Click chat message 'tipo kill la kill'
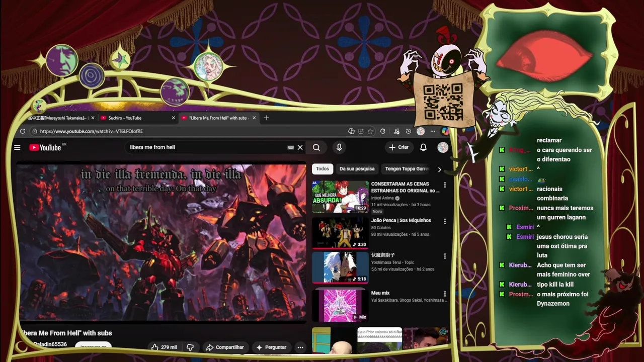 [555, 285]
